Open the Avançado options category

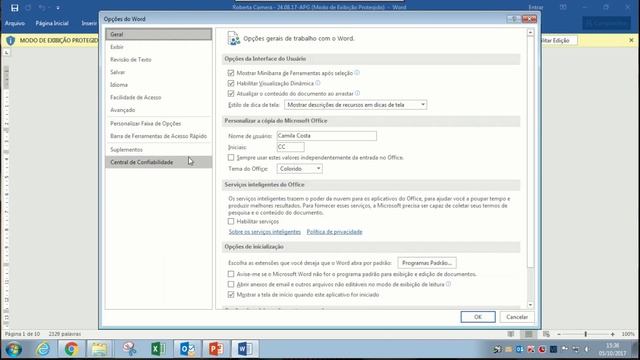click(159, 110)
